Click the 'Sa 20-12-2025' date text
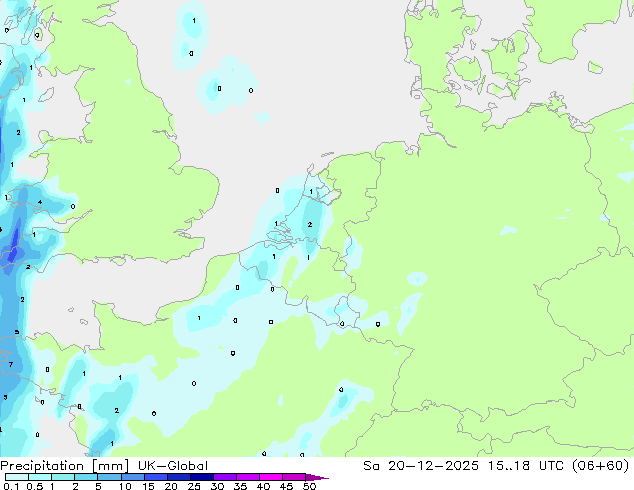 coord(421,466)
